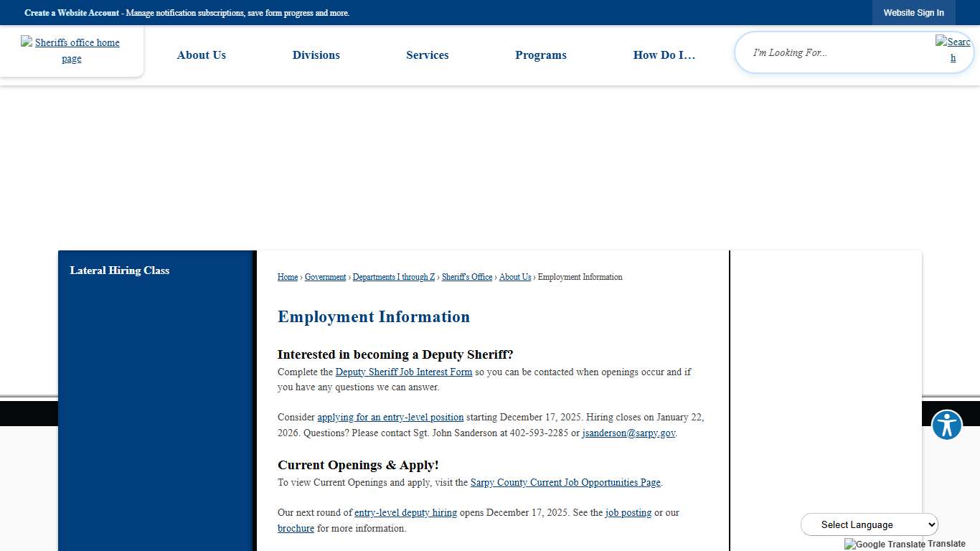Open the blue Accessibility widget icon
Image resolution: width=980 pixels, height=551 pixels.
[x=946, y=425]
